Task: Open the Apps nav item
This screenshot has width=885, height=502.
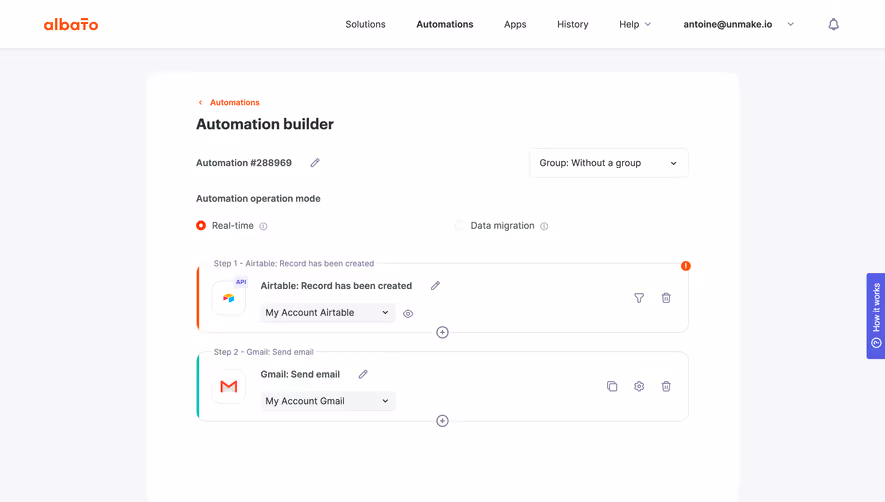Action: click(515, 24)
